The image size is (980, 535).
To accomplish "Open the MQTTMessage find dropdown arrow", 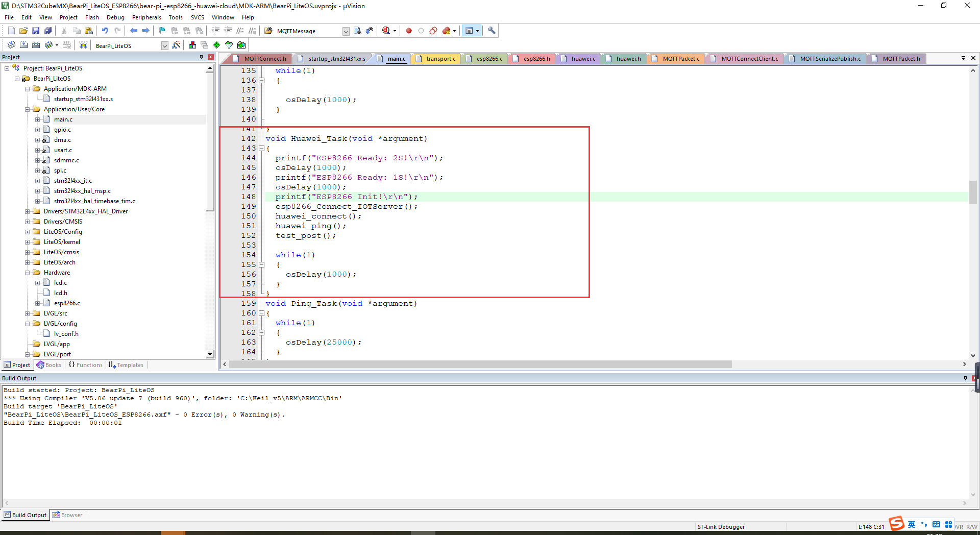I will pos(346,31).
